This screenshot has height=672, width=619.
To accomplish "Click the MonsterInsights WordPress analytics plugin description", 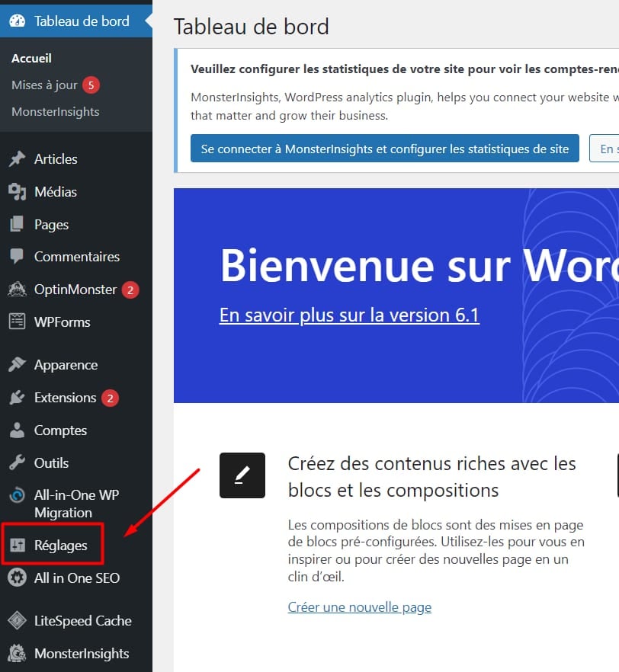I will pos(405,107).
